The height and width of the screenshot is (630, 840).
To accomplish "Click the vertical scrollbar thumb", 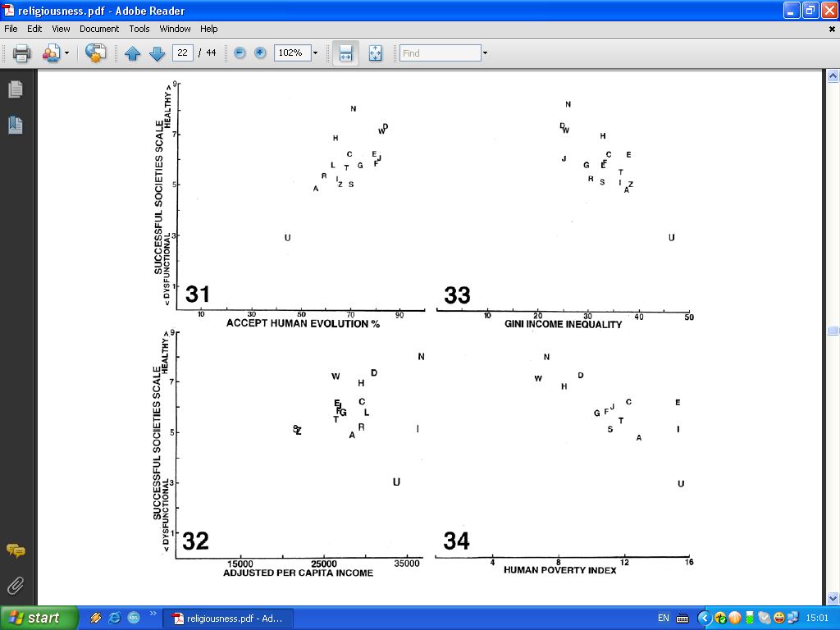I will pyautogui.click(x=833, y=331).
